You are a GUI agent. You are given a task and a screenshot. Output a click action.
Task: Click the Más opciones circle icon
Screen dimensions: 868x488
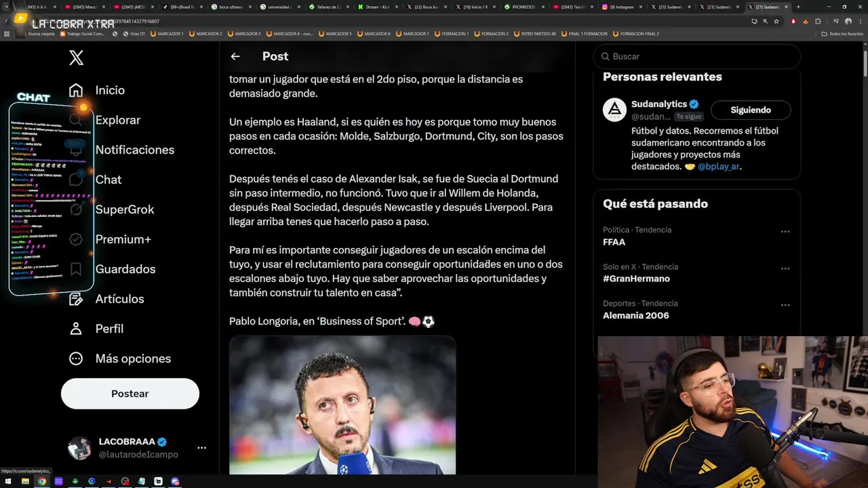tap(76, 359)
